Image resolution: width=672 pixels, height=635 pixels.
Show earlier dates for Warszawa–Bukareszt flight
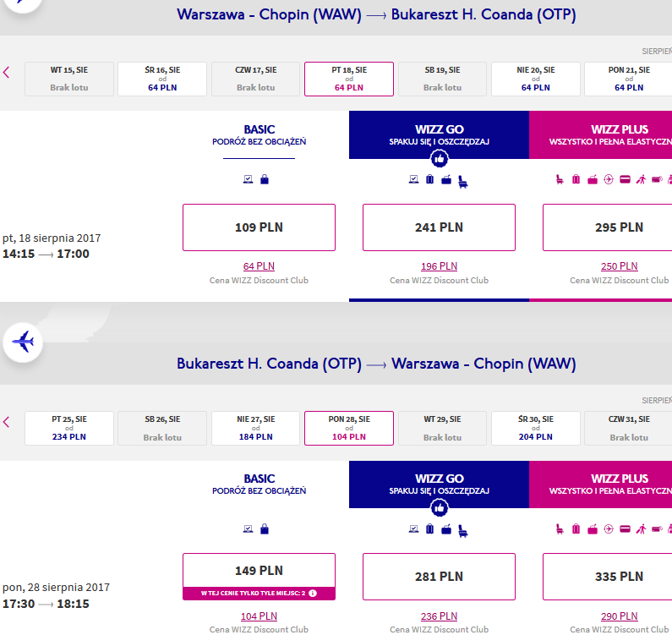tap(6, 73)
